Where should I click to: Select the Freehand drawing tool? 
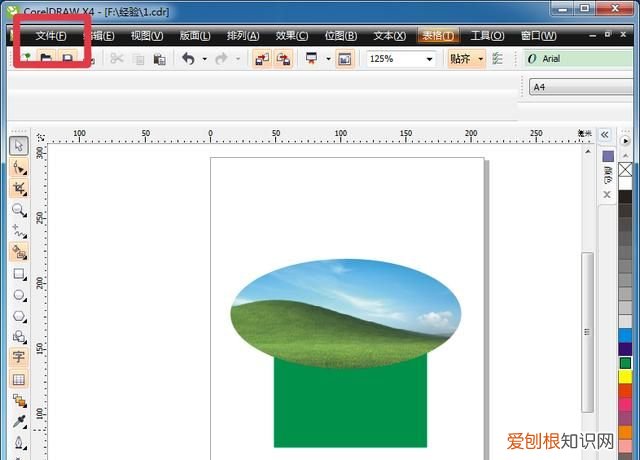click(x=19, y=231)
